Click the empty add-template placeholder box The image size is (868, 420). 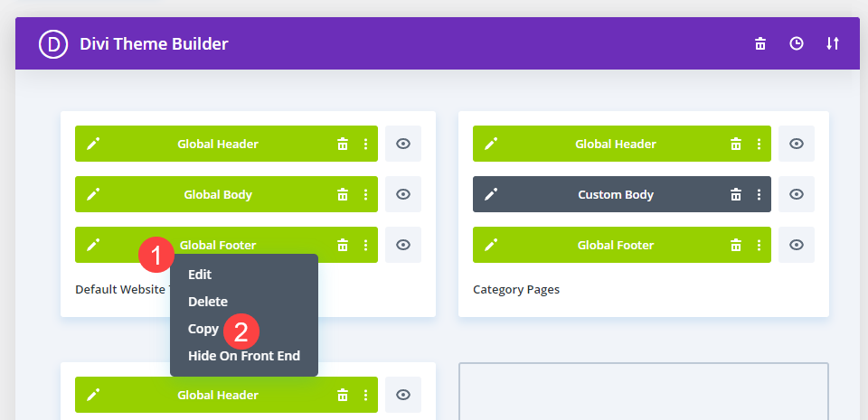tap(644, 391)
